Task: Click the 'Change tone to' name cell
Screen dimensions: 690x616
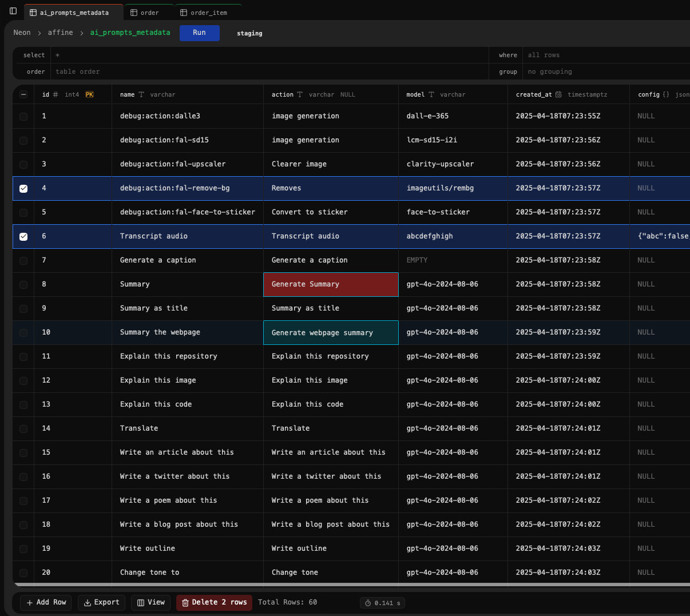Action: click(187, 573)
